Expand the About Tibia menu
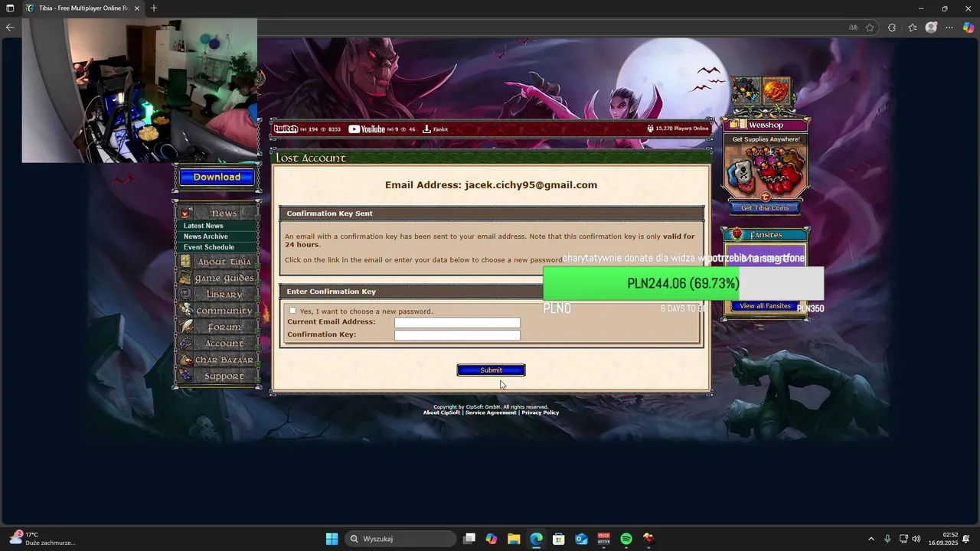The image size is (980, 551). click(x=217, y=262)
